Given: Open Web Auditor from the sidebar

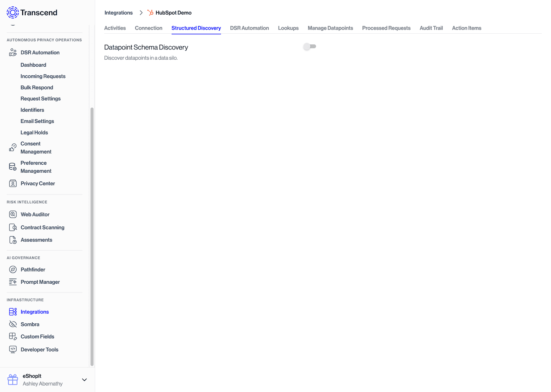Looking at the screenshot, I should tap(13, 214).
